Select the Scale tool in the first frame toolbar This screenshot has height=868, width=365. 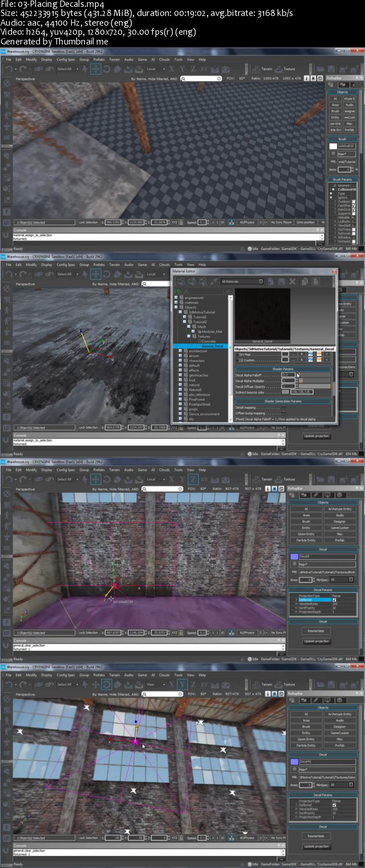click(116, 69)
